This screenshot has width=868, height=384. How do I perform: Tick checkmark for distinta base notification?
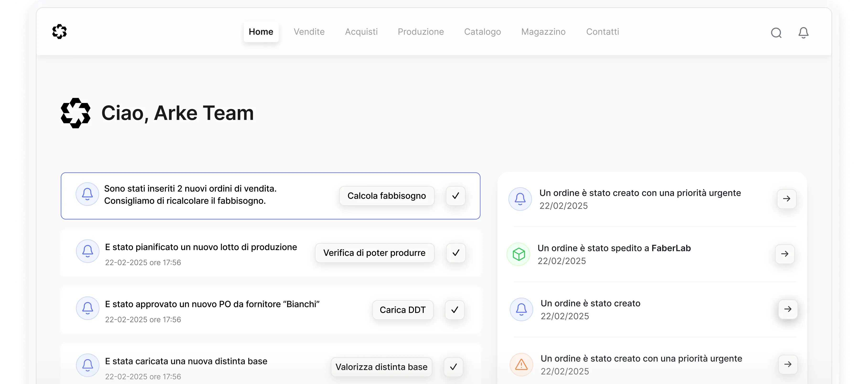click(453, 367)
